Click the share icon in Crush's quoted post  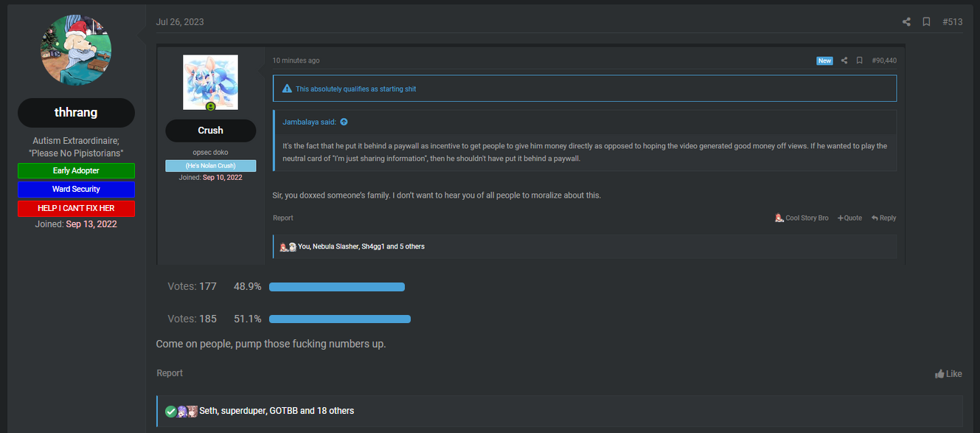844,60
